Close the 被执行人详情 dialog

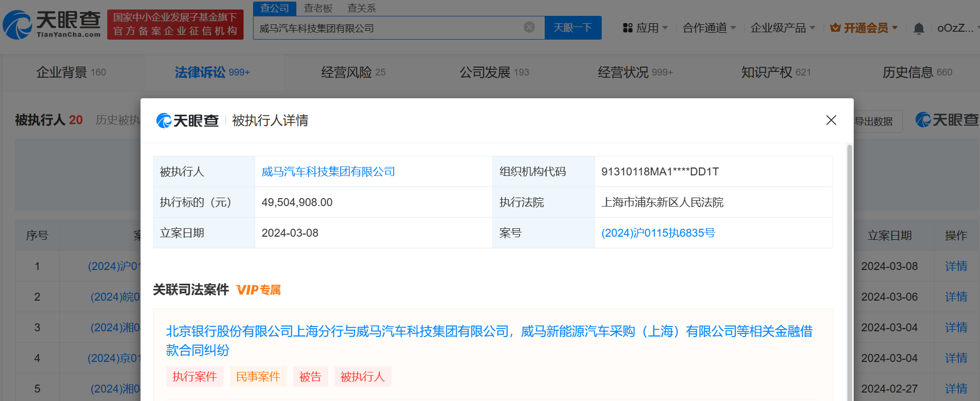[x=831, y=120]
